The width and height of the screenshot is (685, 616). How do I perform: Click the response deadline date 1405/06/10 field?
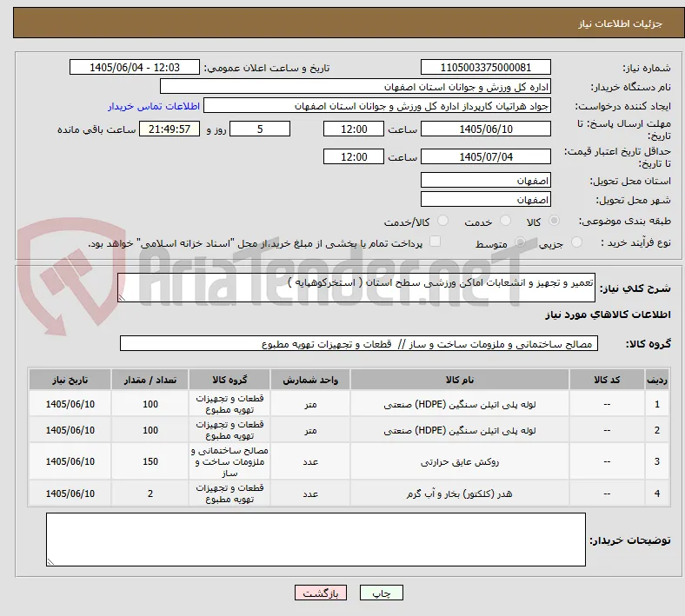(x=486, y=129)
